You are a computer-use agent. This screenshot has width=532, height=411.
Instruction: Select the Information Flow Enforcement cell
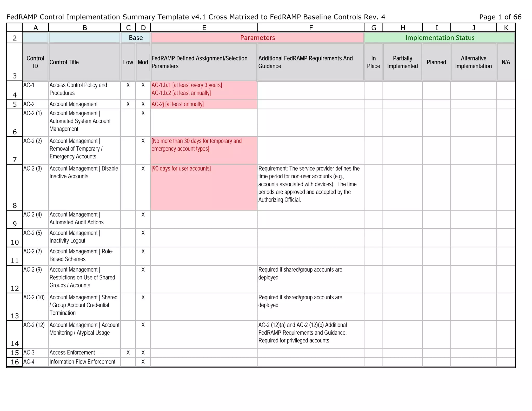point(82,362)
